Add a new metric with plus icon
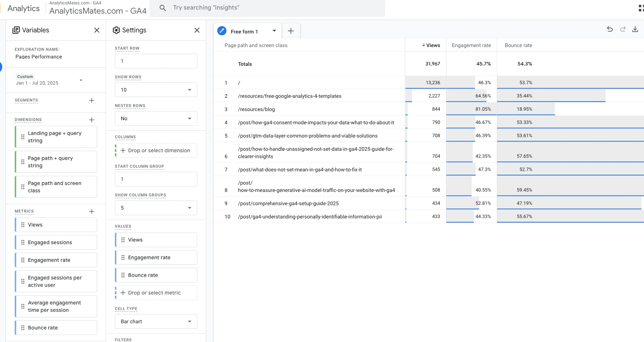The height and width of the screenshot is (342, 644). 92,211
